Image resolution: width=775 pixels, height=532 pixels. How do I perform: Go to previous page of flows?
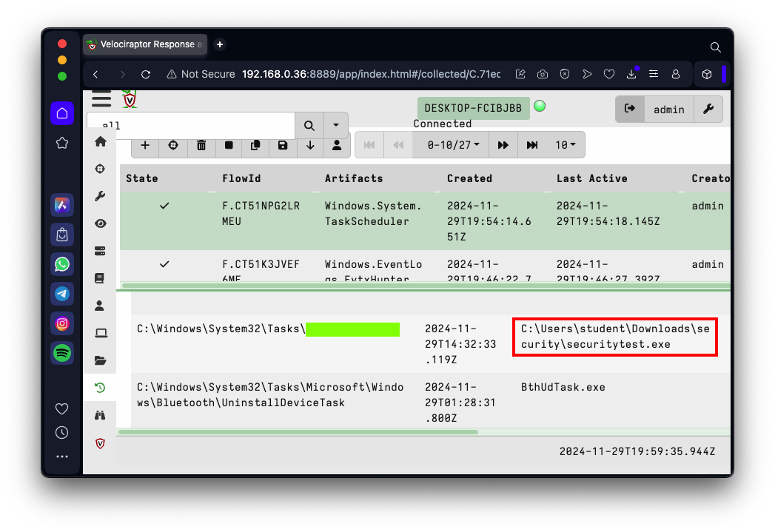[398, 145]
